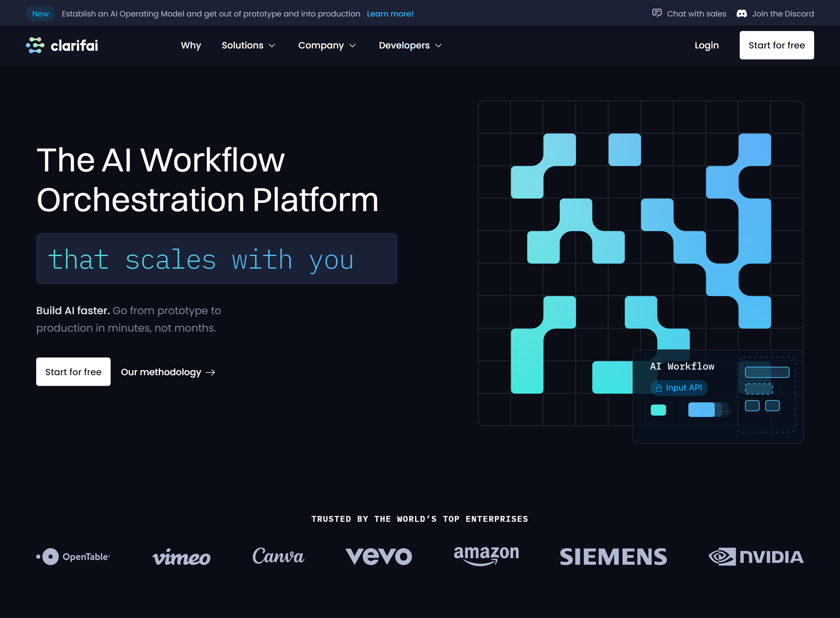This screenshot has height=618, width=840.
Task: Click the Clarifai logo icon
Action: (x=35, y=45)
